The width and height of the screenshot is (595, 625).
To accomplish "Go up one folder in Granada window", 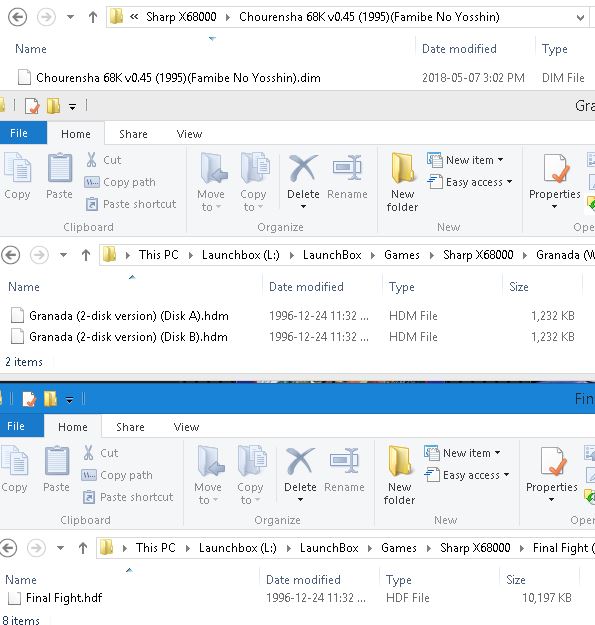I will click(86, 255).
